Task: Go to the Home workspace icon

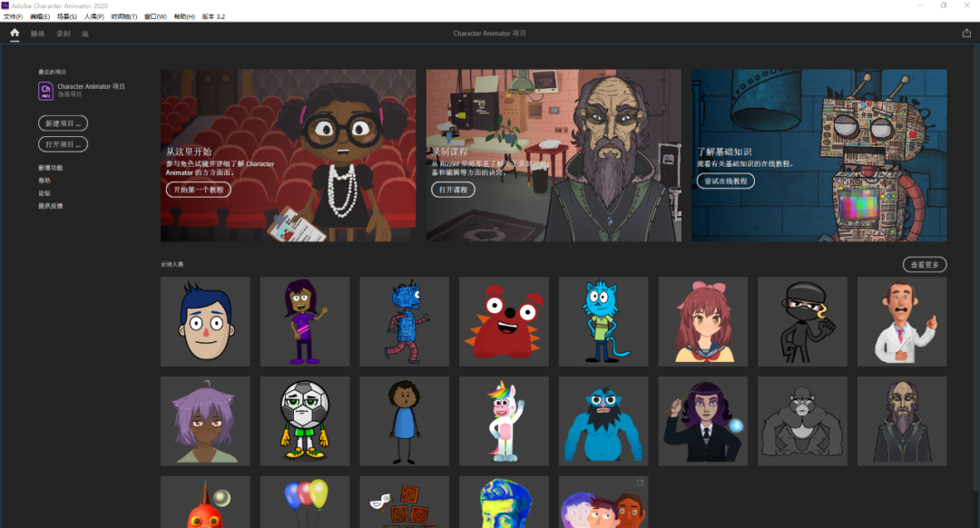Action: 15,34
